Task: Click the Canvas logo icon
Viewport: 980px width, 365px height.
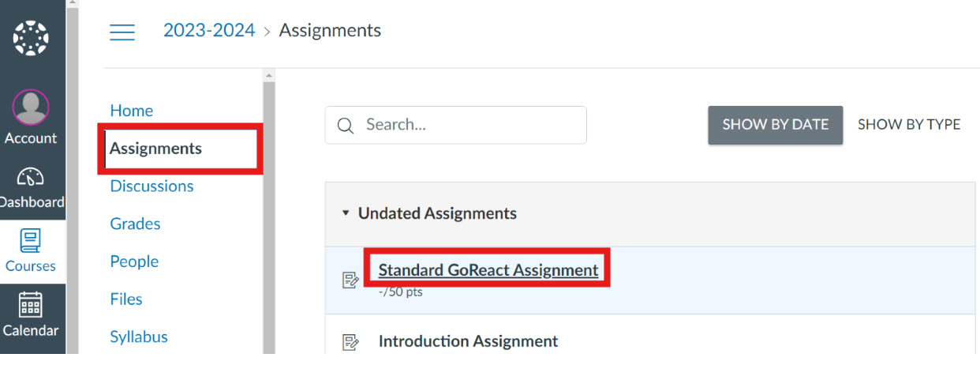Action: click(x=31, y=38)
